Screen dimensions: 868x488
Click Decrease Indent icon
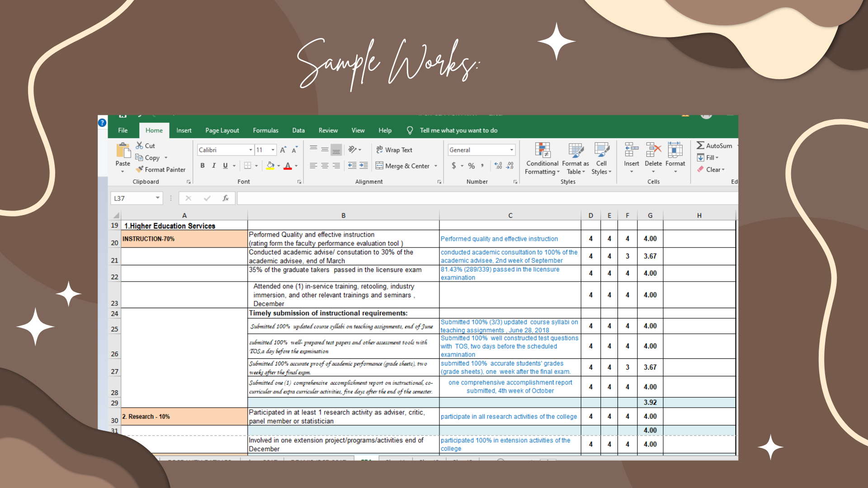(352, 166)
